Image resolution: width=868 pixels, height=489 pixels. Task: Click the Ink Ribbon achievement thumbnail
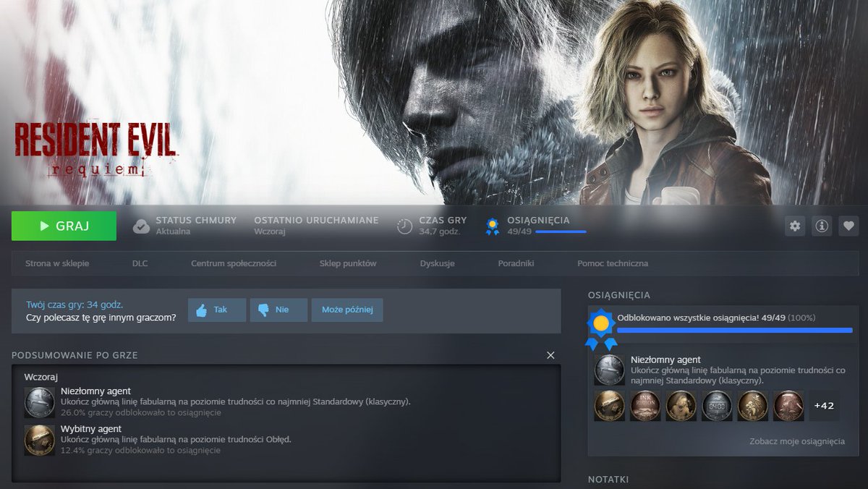(645, 406)
